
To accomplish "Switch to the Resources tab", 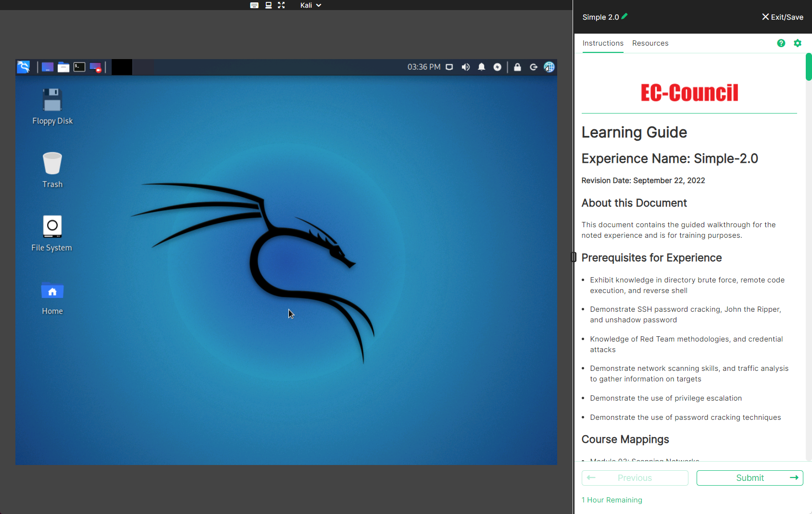I will pyautogui.click(x=650, y=43).
